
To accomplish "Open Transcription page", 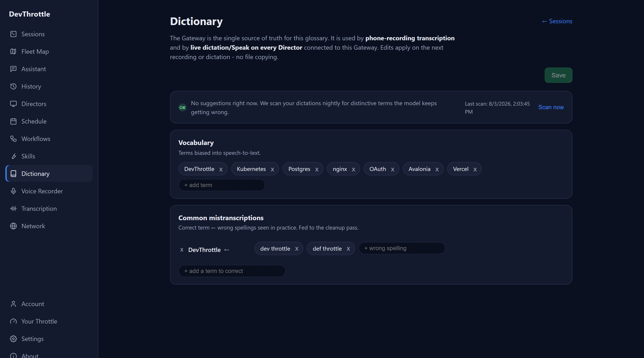I will [49, 209].
